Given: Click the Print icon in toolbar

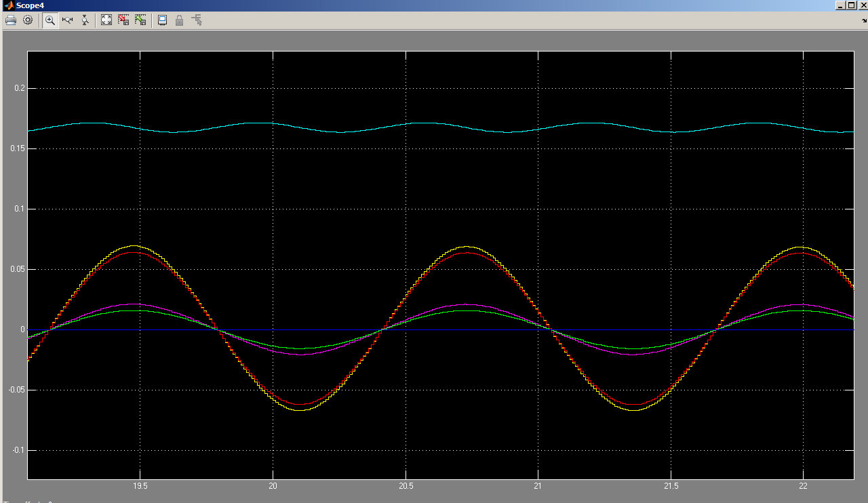Looking at the screenshot, I should pos(11,20).
